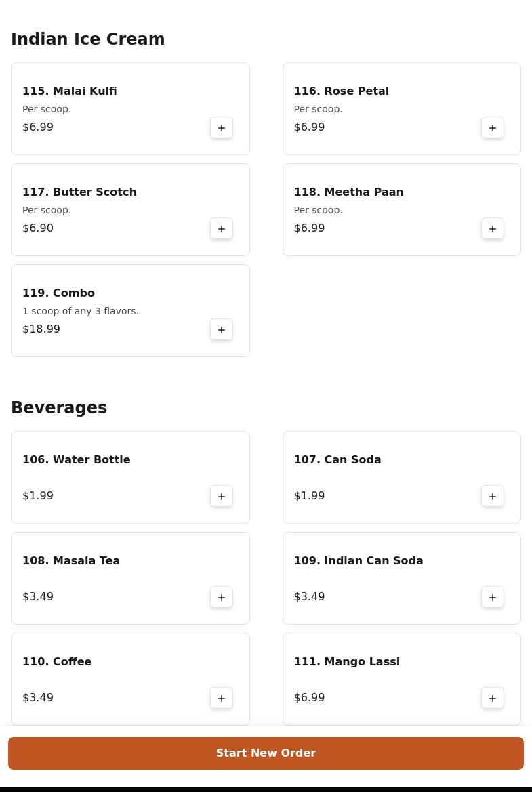Click the Beverages section heading
532x792 pixels.
(x=59, y=408)
